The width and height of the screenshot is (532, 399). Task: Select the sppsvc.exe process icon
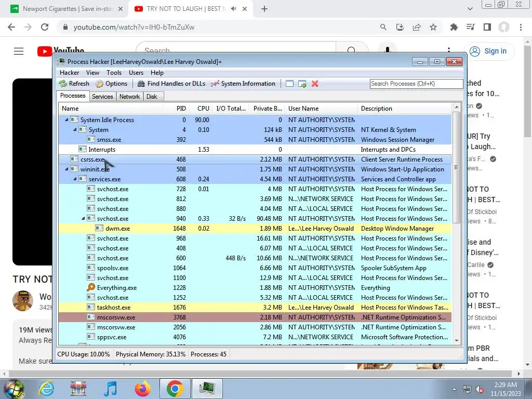[90, 337]
